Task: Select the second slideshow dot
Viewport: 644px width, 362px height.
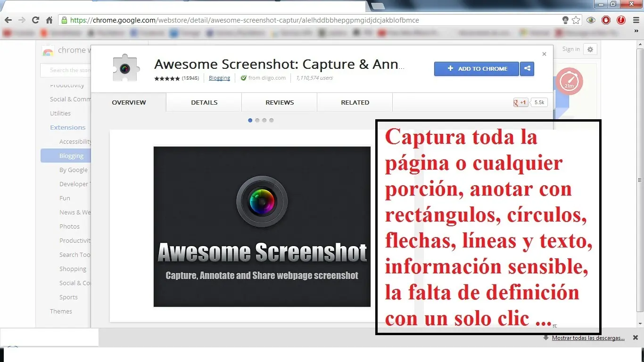Action: click(x=257, y=120)
